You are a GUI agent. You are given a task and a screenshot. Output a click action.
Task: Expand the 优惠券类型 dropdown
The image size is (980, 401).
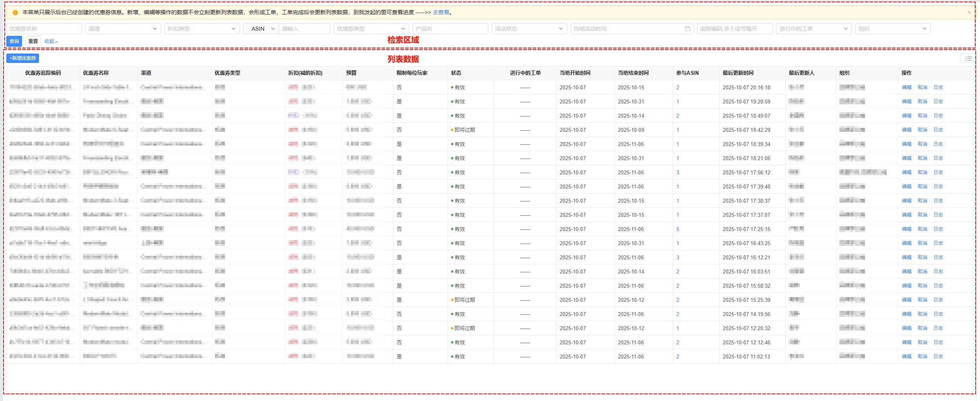371,29
